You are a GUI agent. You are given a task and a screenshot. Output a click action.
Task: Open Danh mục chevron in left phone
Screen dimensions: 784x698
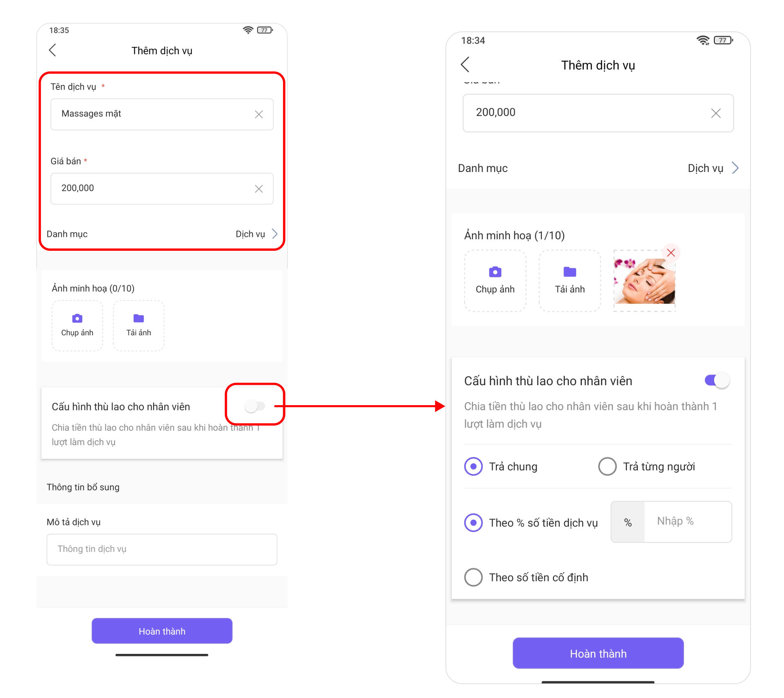275,234
